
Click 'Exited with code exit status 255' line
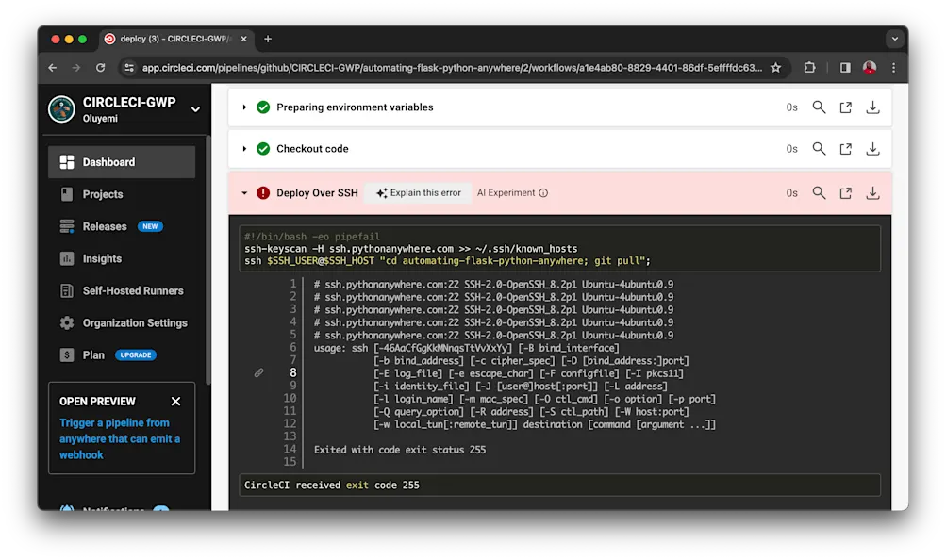pyautogui.click(x=399, y=450)
